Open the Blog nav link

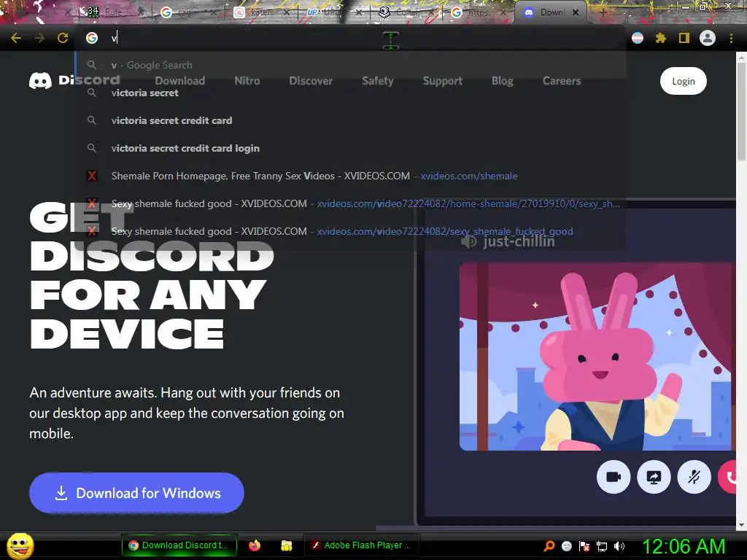coord(503,81)
